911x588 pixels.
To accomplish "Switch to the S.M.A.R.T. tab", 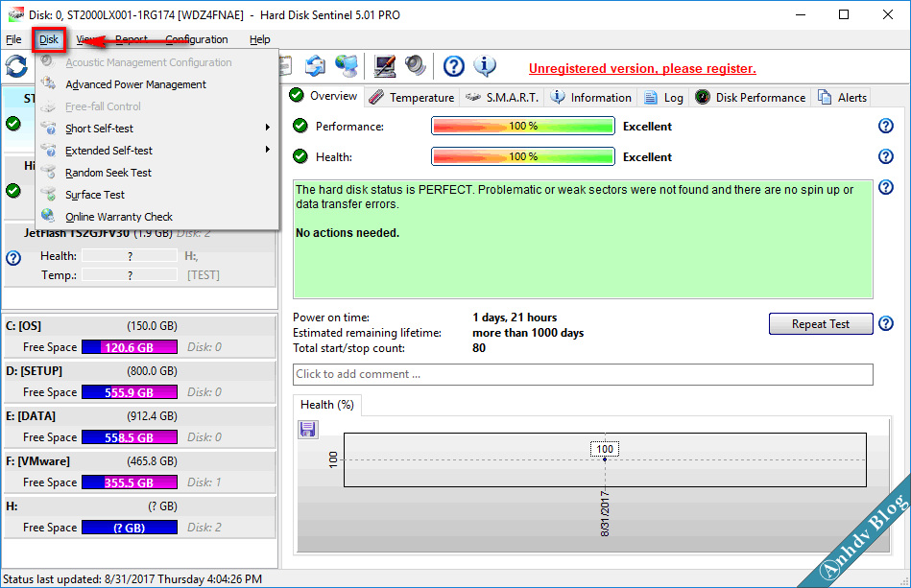I will (x=502, y=98).
